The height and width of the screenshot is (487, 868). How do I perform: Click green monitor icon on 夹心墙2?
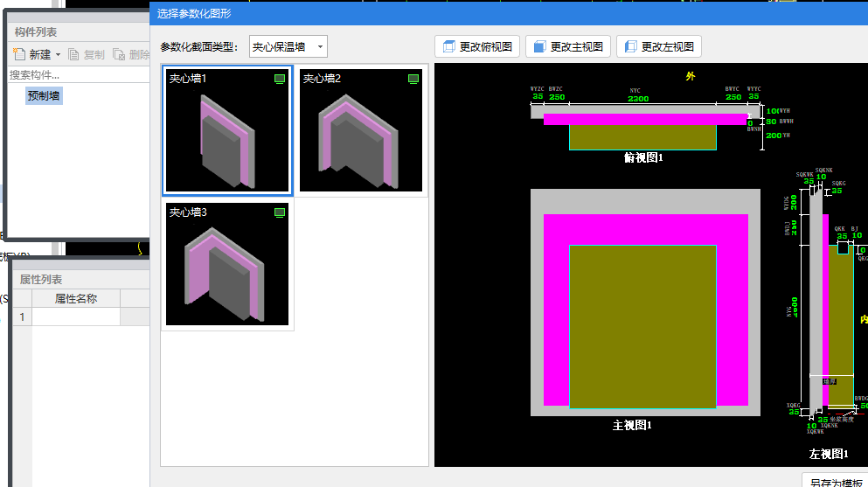(x=413, y=79)
